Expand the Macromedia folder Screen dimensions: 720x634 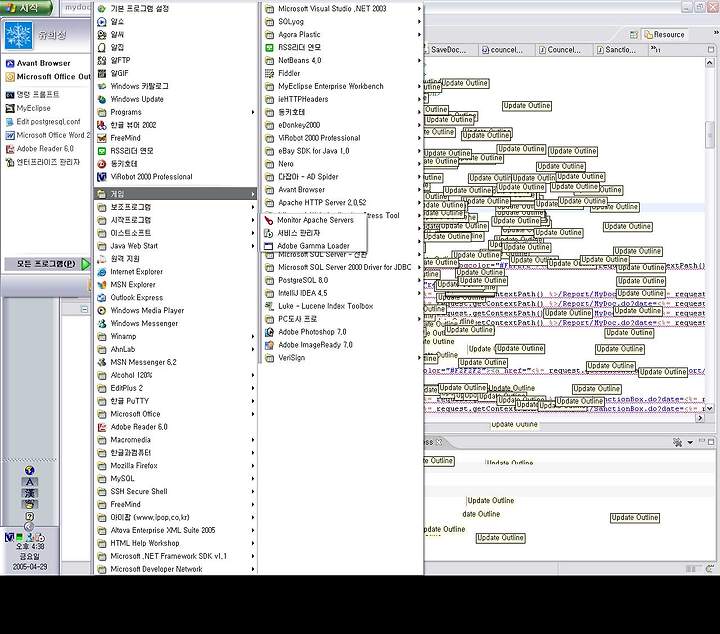coord(174,440)
